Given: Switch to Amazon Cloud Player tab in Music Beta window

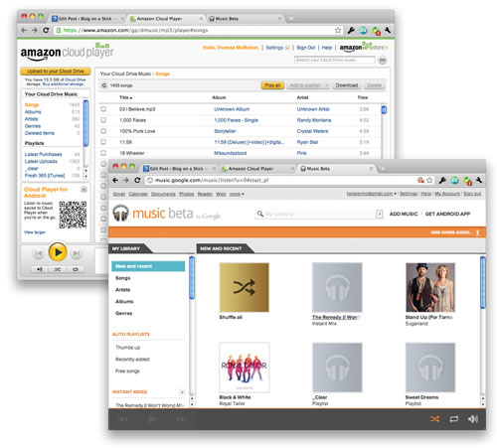Looking at the screenshot, I should [x=256, y=169].
